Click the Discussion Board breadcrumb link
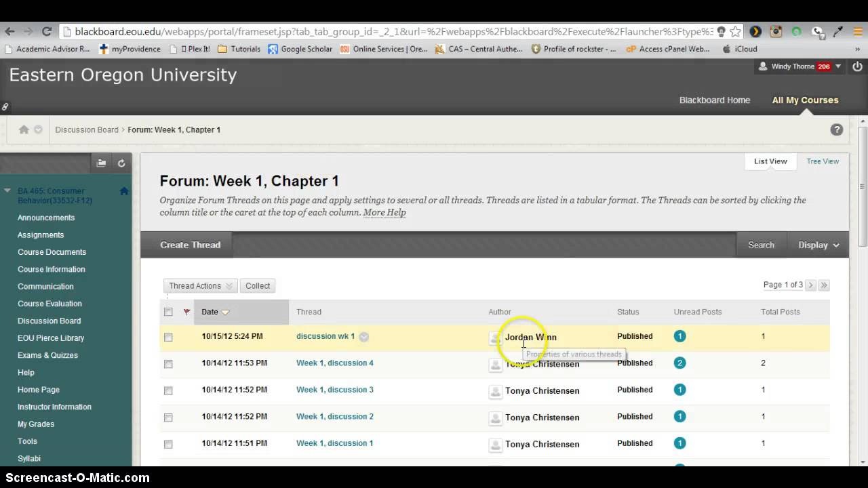The image size is (868, 488). tap(87, 129)
